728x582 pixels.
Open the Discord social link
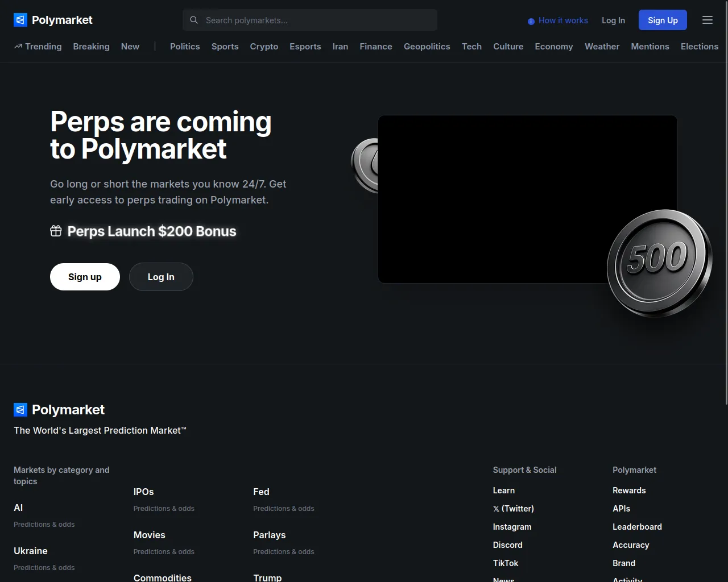tap(508, 545)
